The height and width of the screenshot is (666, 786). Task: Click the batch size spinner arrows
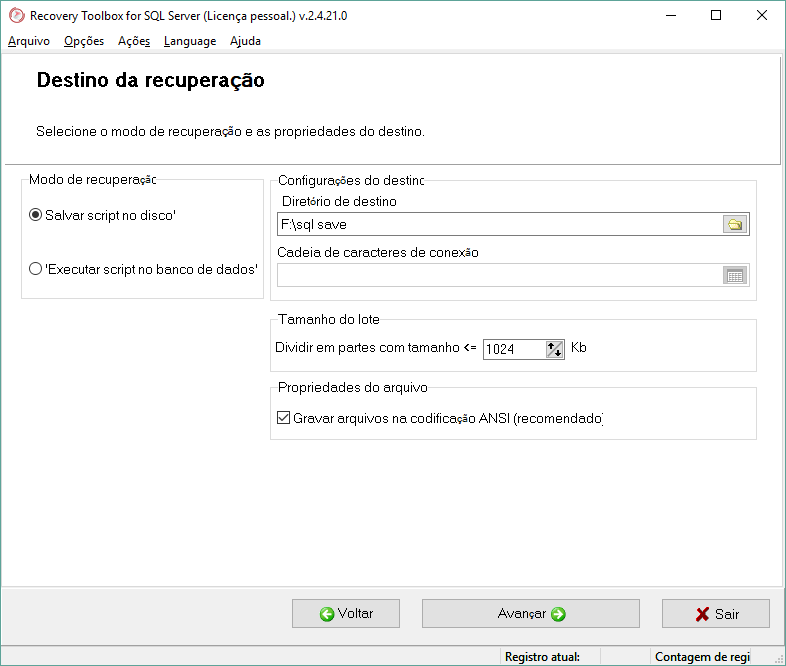tap(554, 349)
